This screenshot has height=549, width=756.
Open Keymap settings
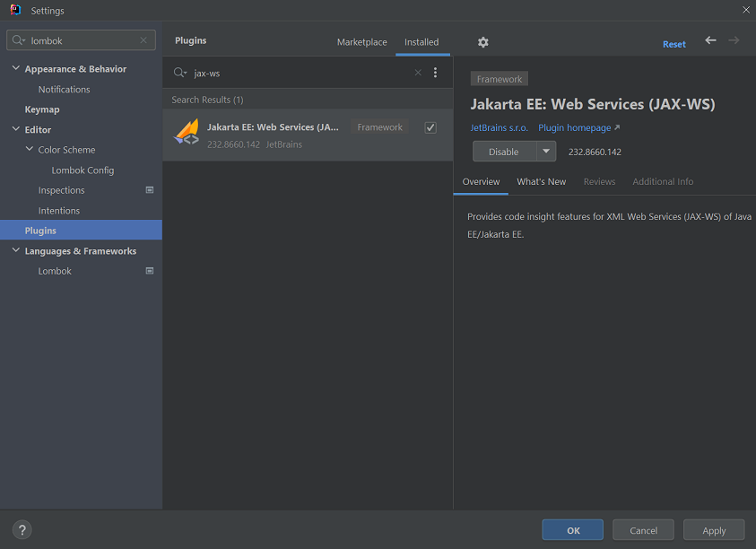tap(42, 109)
